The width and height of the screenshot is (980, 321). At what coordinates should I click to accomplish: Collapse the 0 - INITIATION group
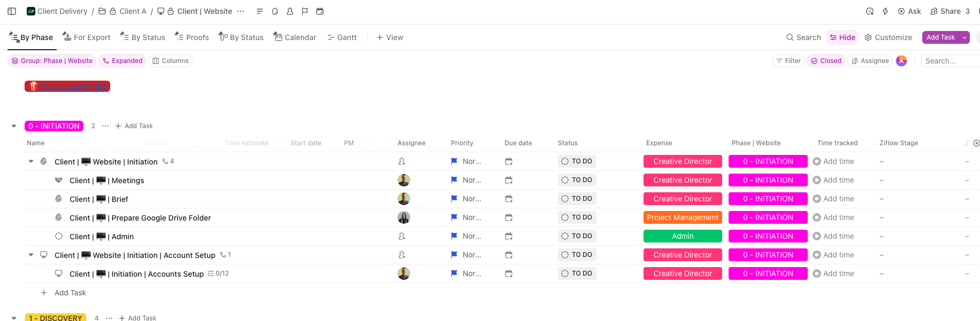click(14, 126)
